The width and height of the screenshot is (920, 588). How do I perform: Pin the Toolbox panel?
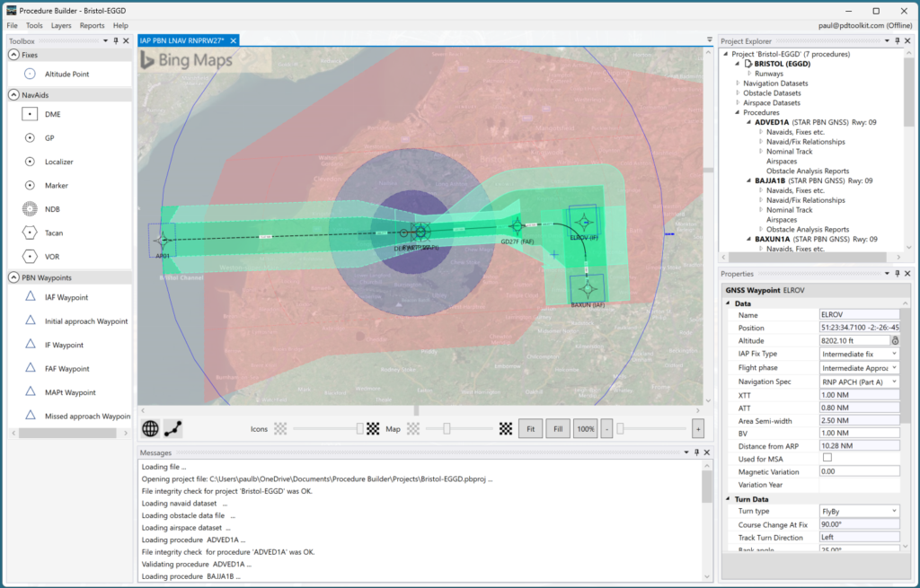(x=116, y=41)
